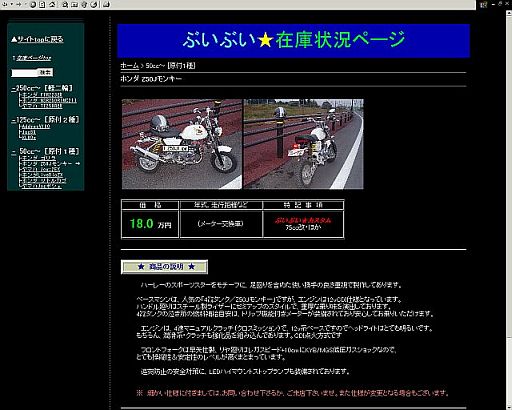This screenshot has height=410, width=512.
Task: Click the sidebar 検索 search button
Action: (x=45, y=72)
